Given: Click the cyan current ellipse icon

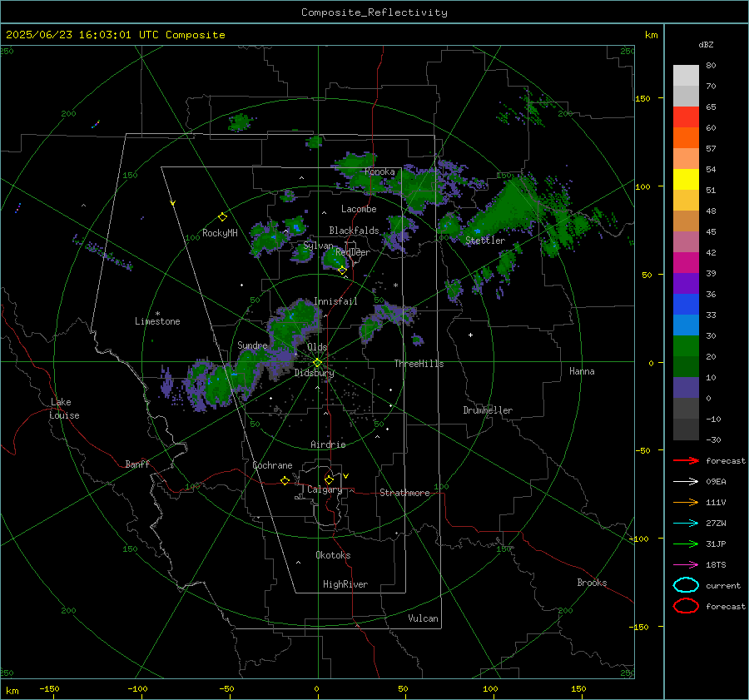Looking at the screenshot, I should pos(686,585).
